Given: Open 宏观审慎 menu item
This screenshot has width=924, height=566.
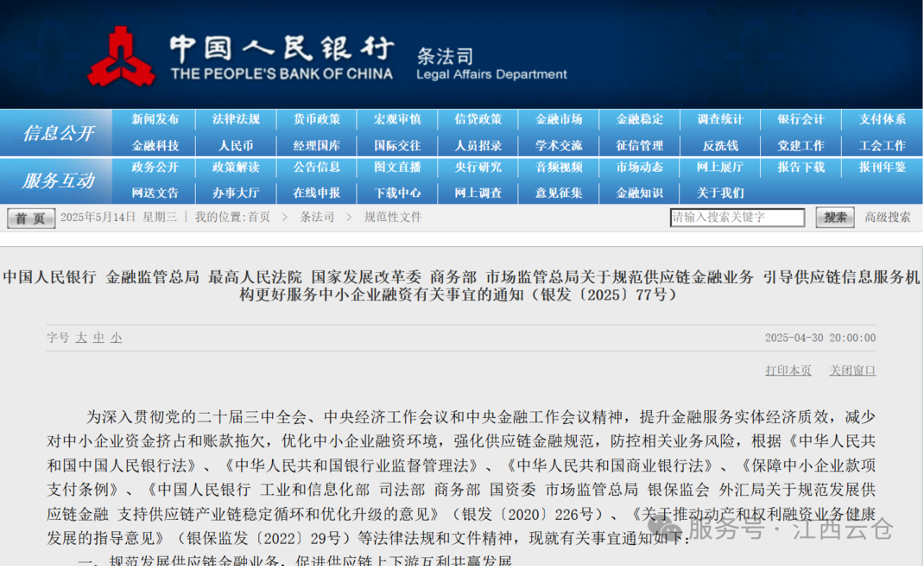Looking at the screenshot, I should [x=398, y=119].
